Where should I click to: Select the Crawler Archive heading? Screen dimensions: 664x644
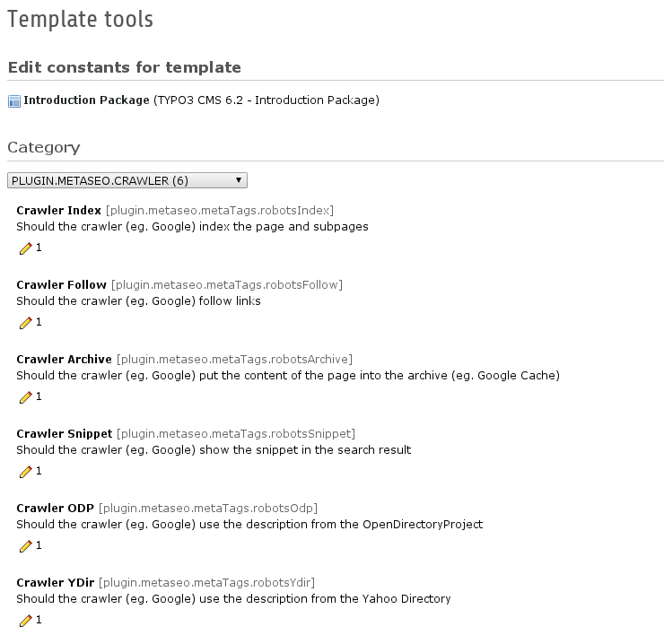point(64,360)
